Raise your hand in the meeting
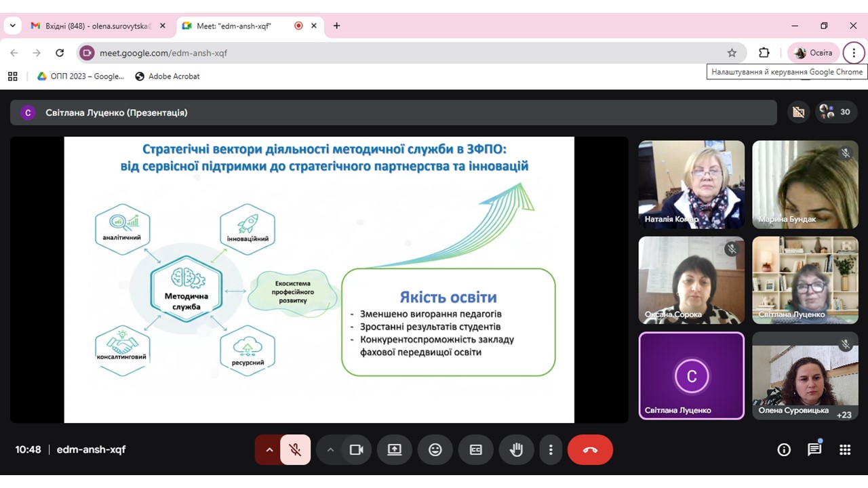The height and width of the screenshot is (488, 868). 516,450
